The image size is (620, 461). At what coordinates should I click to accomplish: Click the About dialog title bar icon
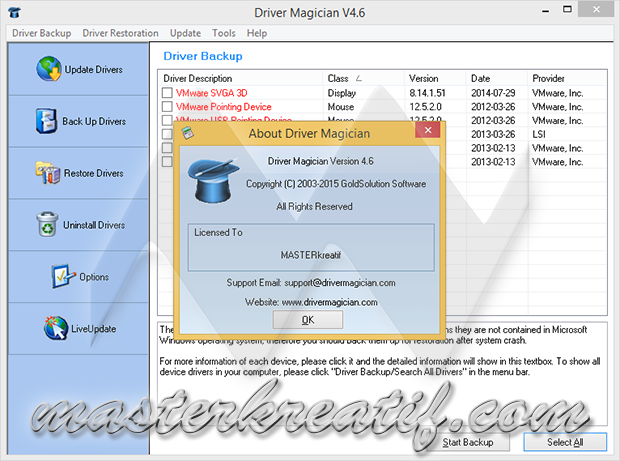pyautogui.click(x=188, y=133)
